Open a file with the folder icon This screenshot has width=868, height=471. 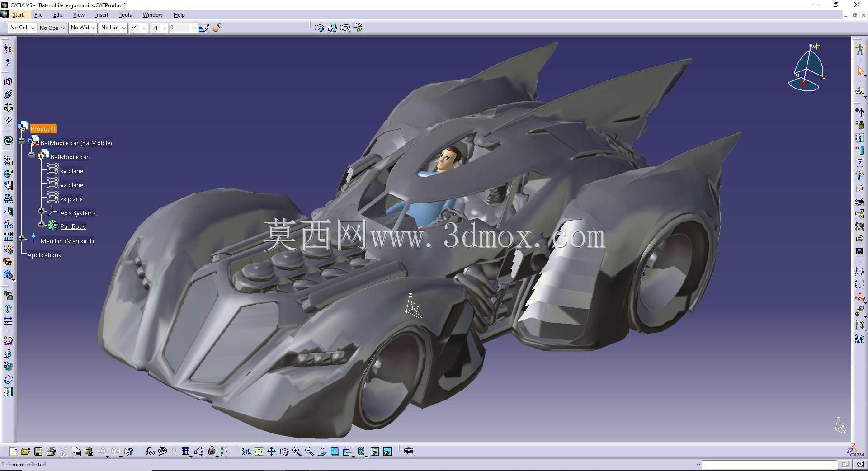pyautogui.click(x=25, y=452)
